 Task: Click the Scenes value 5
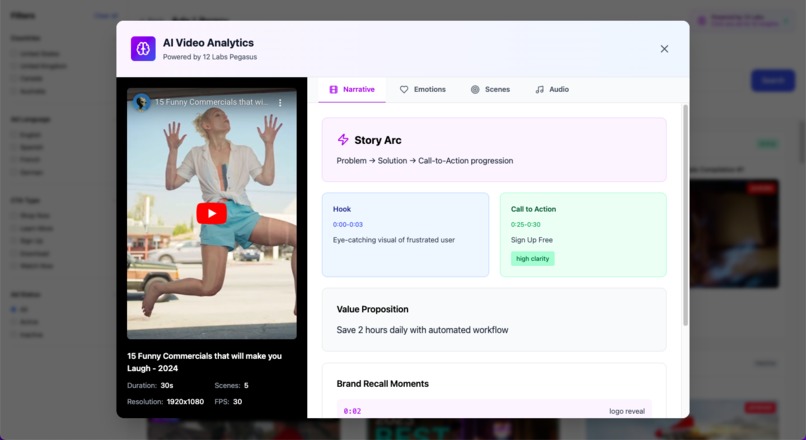[x=246, y=386]
